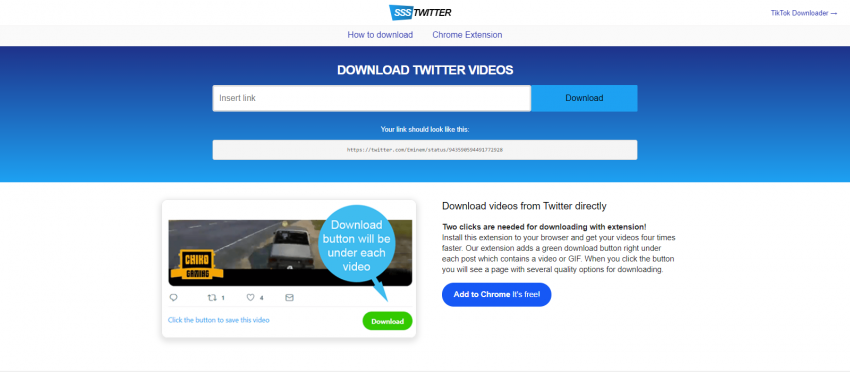Click the envelope share icon

click(x=289, y=297)
